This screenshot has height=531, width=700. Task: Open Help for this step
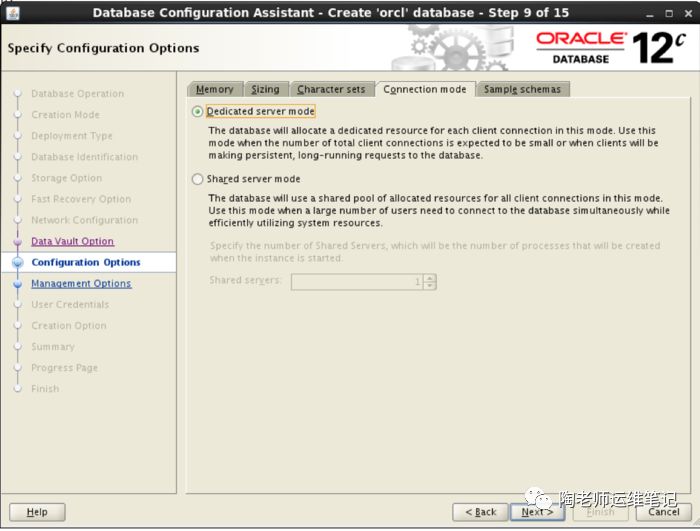(x=36, y=511)
